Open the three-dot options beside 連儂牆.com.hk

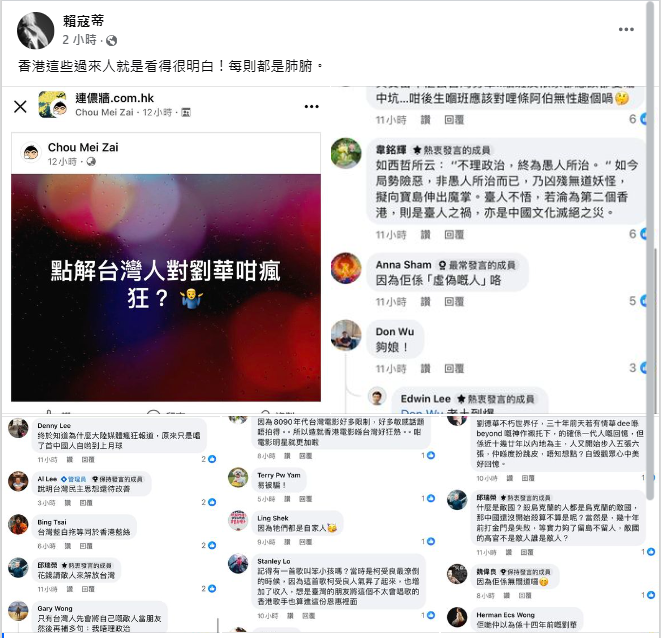pyautogui.click(x=312, y=106)
